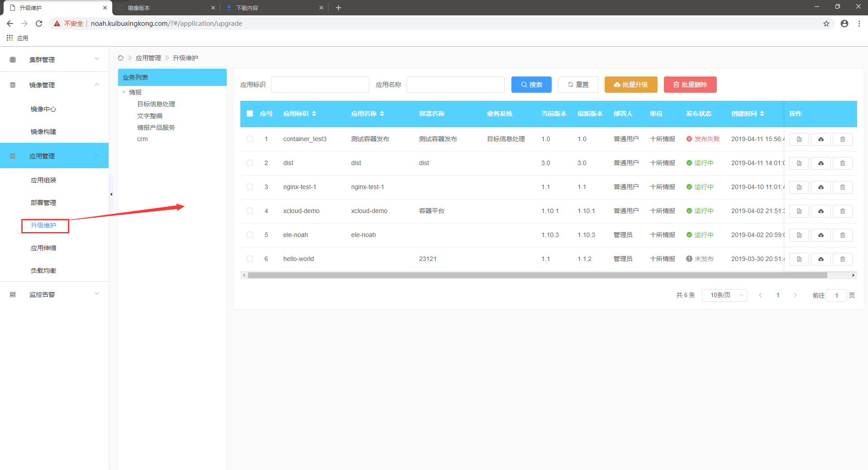
Task: Click the red 批量删除 button
Action: (690, 85)
